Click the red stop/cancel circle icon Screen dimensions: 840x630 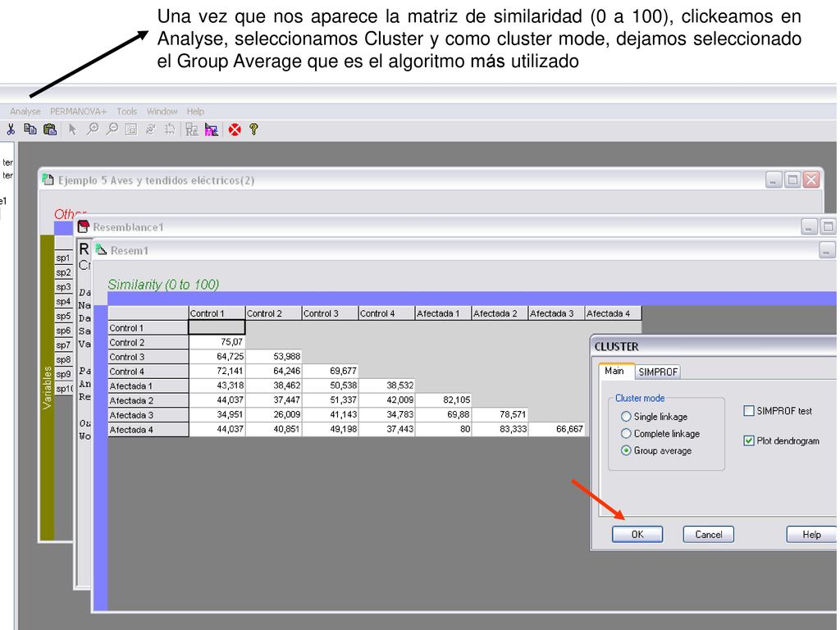[x=235, y=130]
